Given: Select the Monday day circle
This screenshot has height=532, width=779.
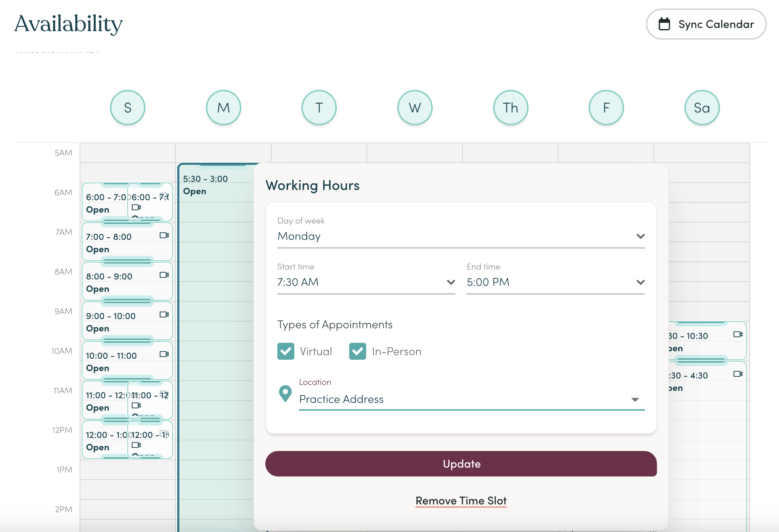Looking at the screenshot, I should point(224,108).
